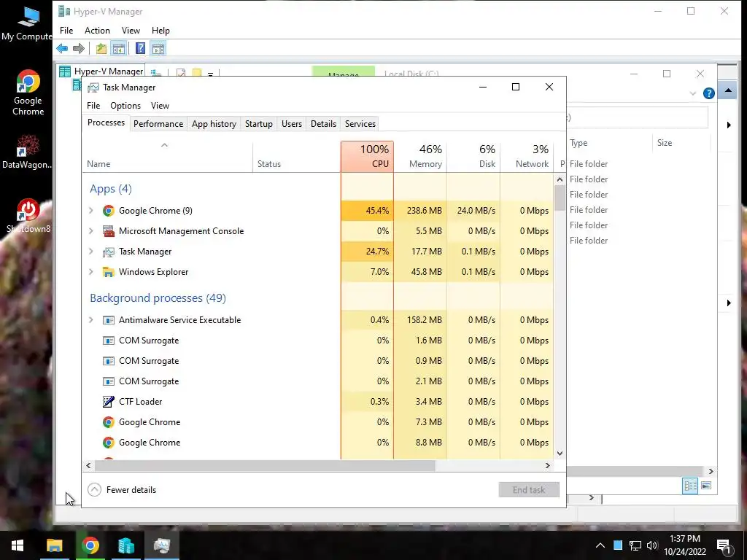Expand the ribbon chevron in the Explorer window

click(693, 94)
